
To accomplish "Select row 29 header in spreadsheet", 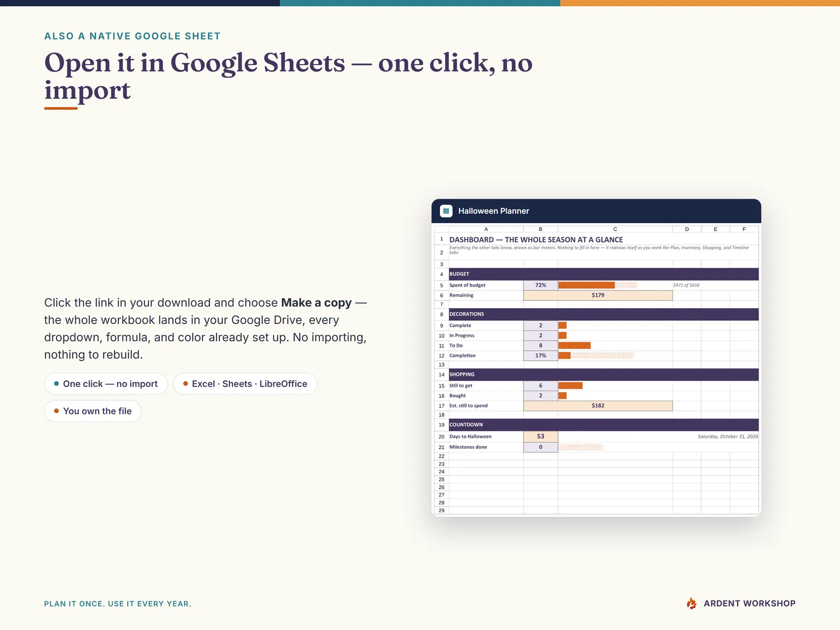I will [x=442, y=510].
